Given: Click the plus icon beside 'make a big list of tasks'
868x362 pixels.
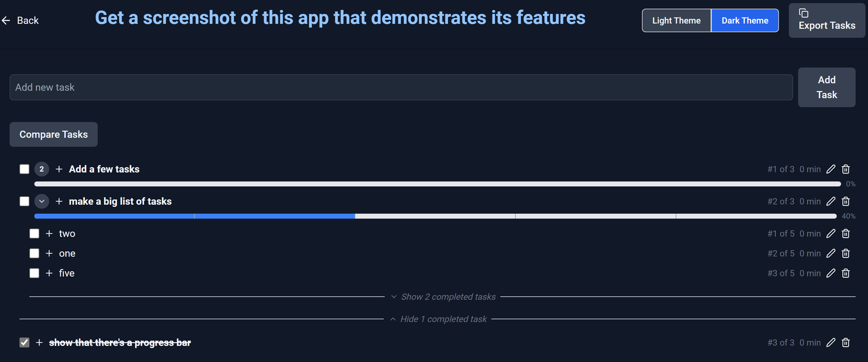Looking at the screenshot, I should [59, 201].
